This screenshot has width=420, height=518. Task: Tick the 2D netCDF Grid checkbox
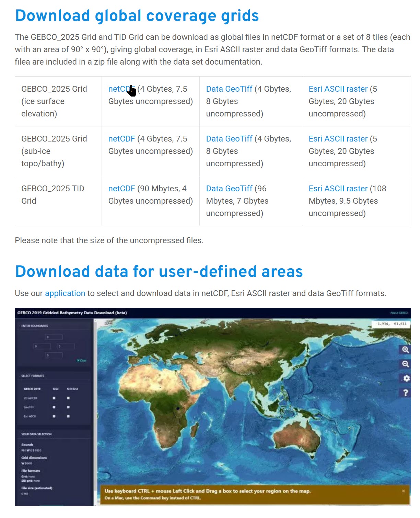pos(54,398)
